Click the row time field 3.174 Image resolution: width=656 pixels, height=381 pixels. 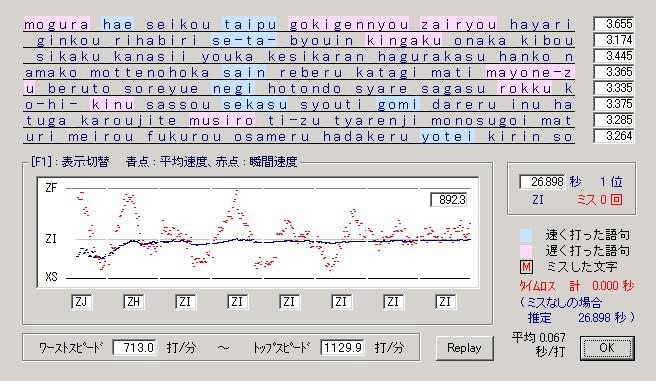click(x=614, y=40)
